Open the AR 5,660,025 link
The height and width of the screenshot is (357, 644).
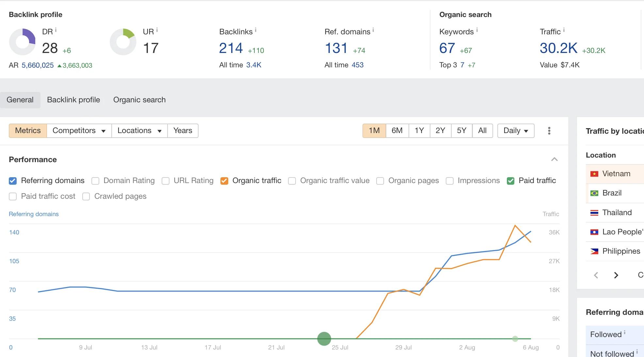[x=38, y=65]
